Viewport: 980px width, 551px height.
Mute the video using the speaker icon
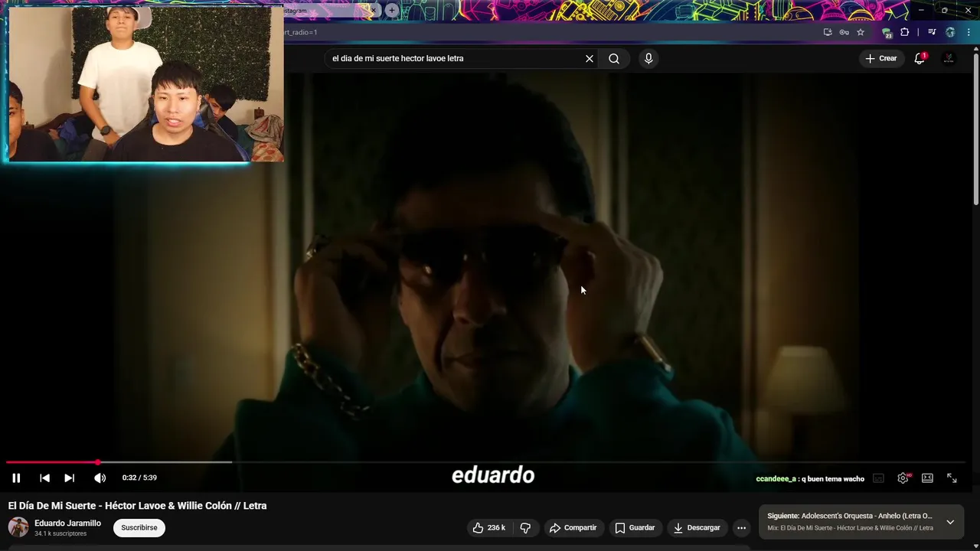(100, 478)
